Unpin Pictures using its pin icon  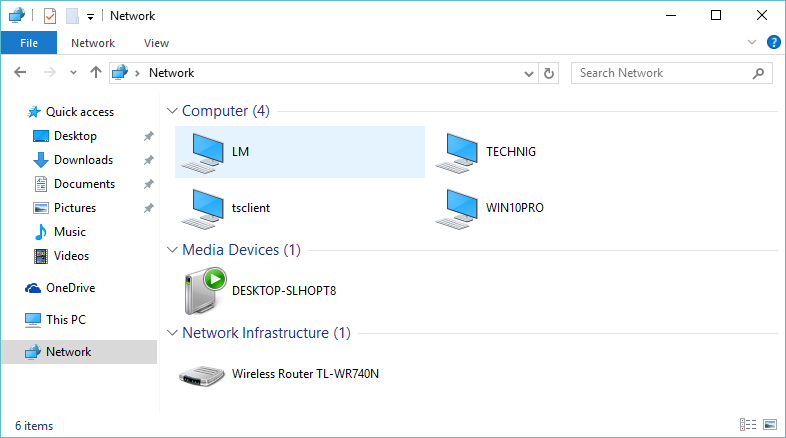(149, 208)
